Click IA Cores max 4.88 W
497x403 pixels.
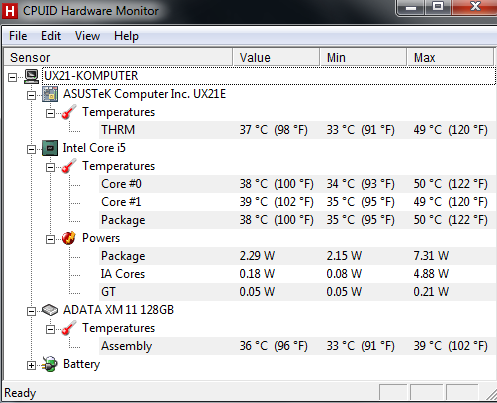click(431, 274)
